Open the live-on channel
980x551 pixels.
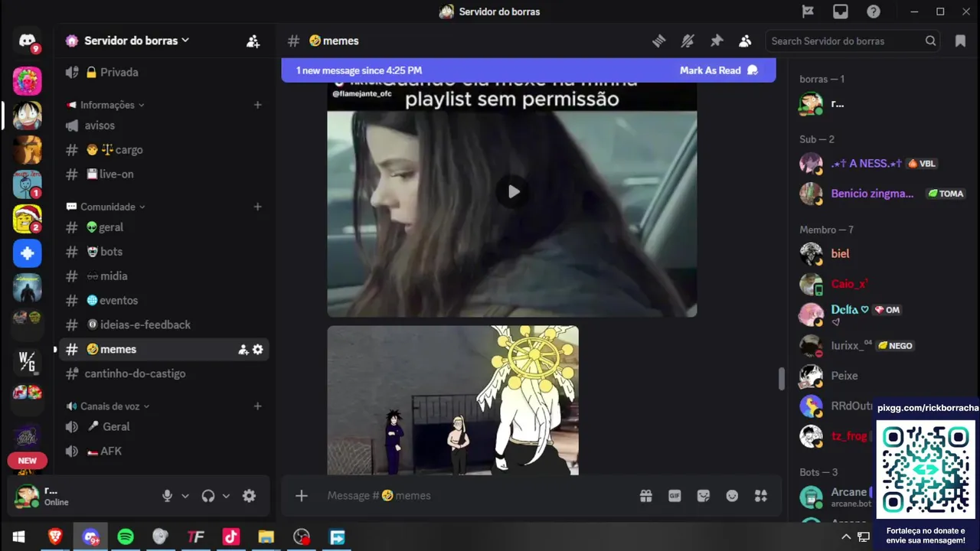point(164,174)
